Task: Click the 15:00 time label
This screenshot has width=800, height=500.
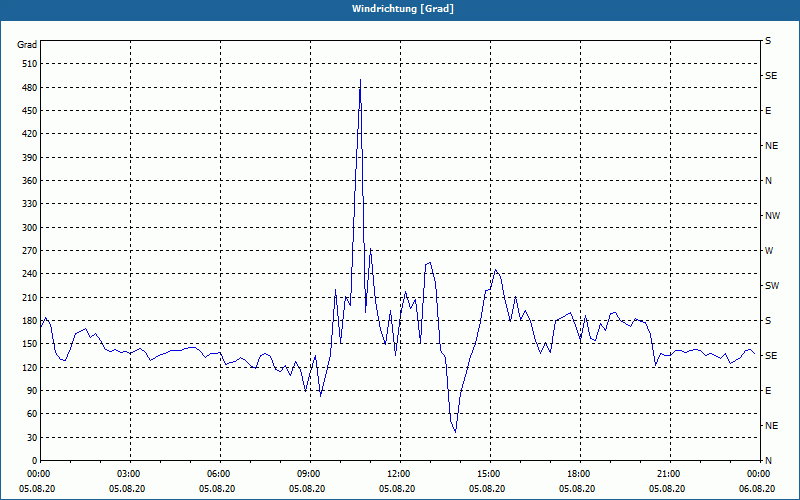Action: [490, 474]
